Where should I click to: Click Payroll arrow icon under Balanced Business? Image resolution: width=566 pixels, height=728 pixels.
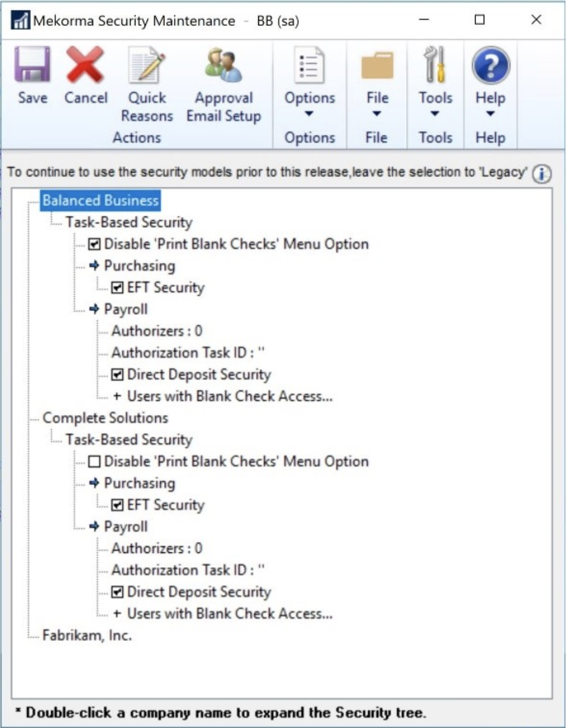94,309
